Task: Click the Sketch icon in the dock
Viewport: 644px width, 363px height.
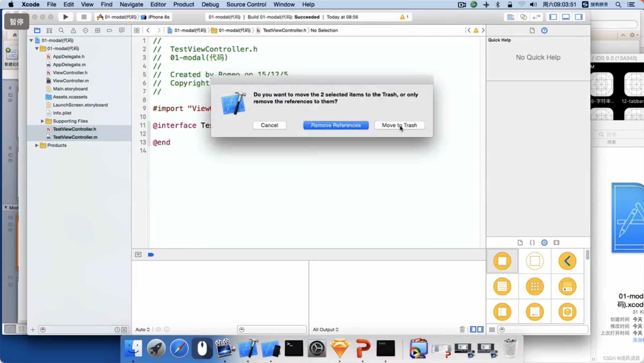Action: click(x=340, y=349)
